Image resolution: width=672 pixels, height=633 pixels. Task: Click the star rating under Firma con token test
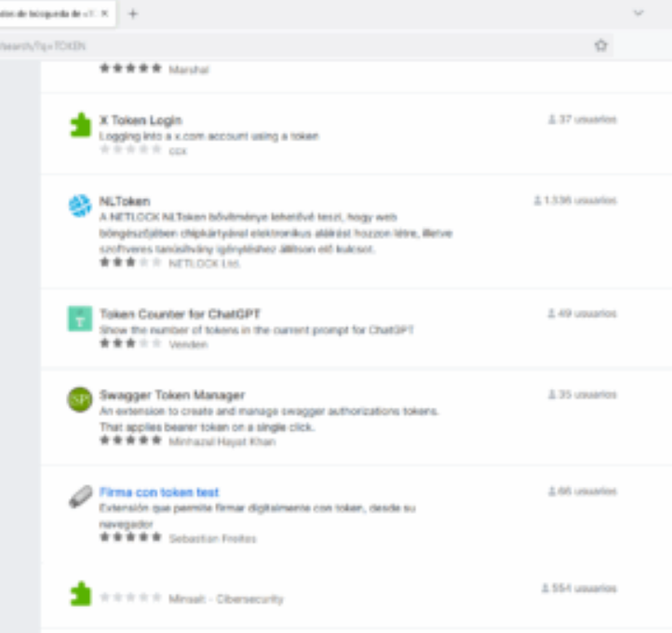pyautogui.click(x=130, y=537)
